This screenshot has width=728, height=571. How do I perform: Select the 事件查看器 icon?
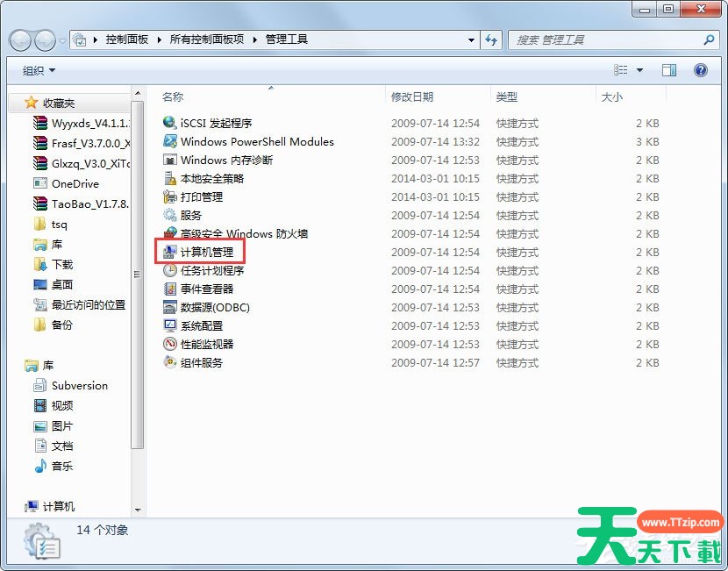tap(170, 289)
